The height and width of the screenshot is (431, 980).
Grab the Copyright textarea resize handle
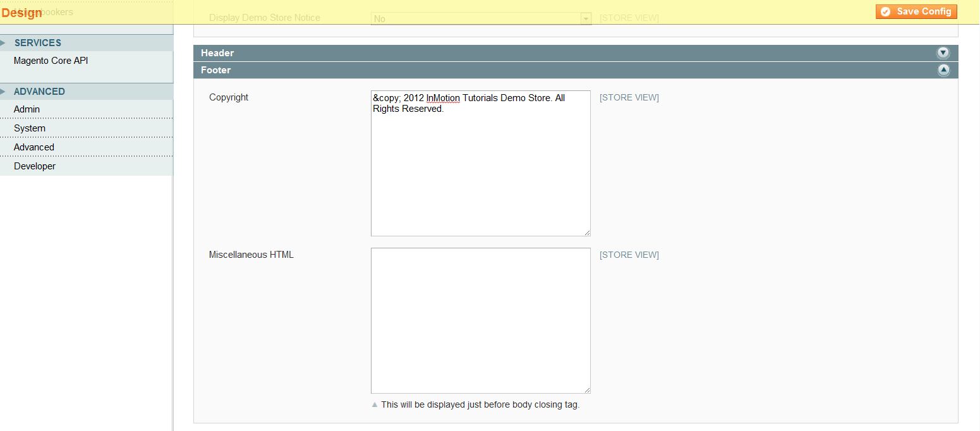click(587, 233)
